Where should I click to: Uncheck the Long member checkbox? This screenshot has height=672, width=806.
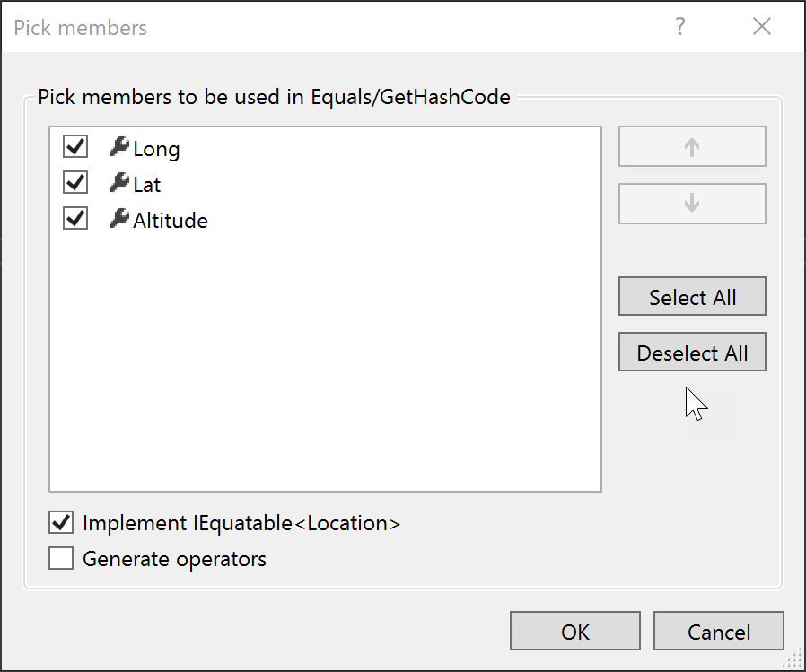tap(75, 146)
